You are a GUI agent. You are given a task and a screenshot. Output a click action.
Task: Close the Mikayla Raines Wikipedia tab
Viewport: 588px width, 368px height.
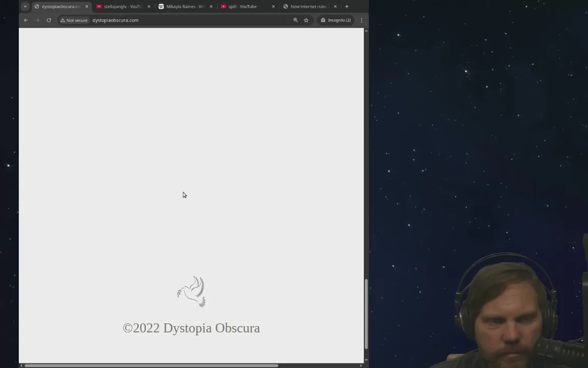point(211,6)
